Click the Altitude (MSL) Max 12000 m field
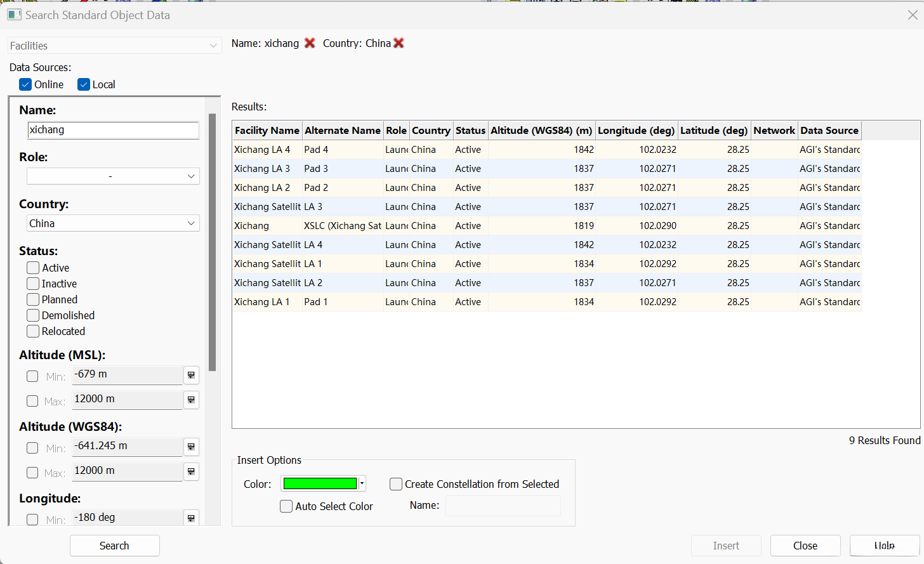Screen dimensions: 924x564 point(127,400)
